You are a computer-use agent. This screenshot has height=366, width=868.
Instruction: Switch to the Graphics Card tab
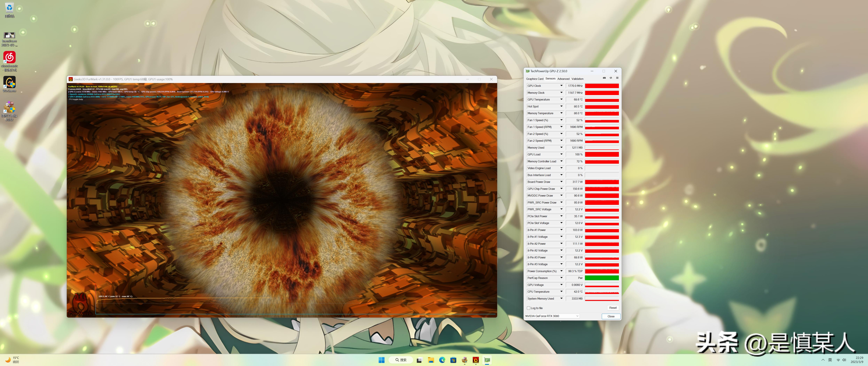point(534,79)
